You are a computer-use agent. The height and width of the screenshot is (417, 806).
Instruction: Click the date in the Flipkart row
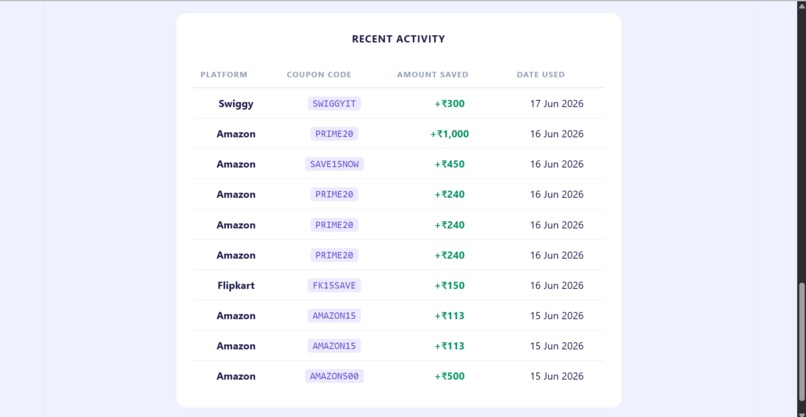pos(557,285)
